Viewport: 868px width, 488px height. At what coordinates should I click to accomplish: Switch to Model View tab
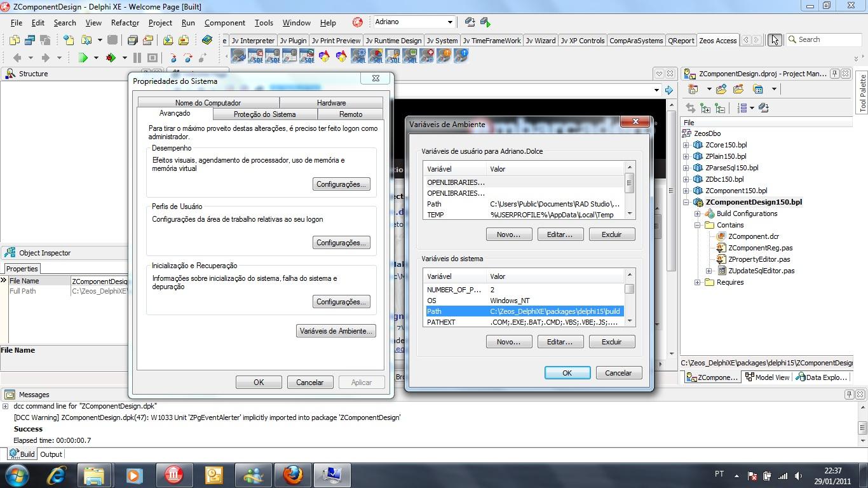[x=768, y=377]
